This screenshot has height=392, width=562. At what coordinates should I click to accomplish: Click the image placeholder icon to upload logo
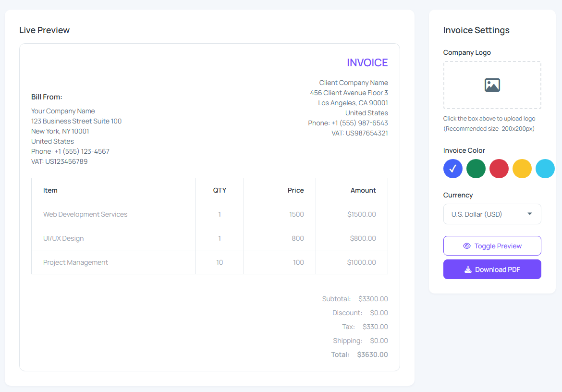[x=492, y=86]
